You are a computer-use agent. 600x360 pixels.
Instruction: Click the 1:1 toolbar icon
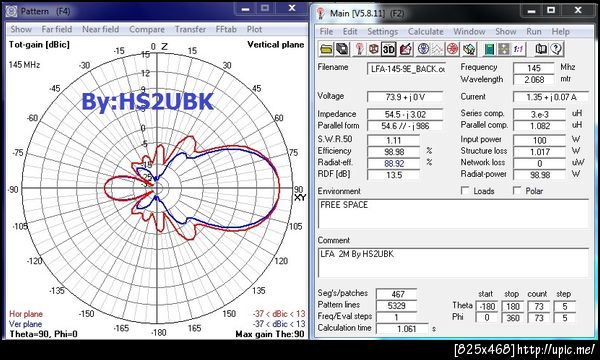[x=518, y=49]
